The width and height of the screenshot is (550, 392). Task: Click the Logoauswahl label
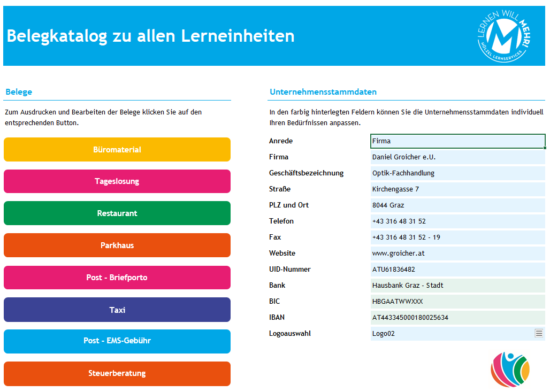[290, 334]
